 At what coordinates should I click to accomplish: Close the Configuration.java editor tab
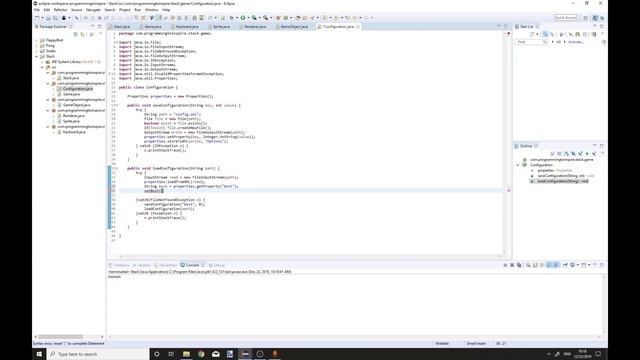coord(358,27)
